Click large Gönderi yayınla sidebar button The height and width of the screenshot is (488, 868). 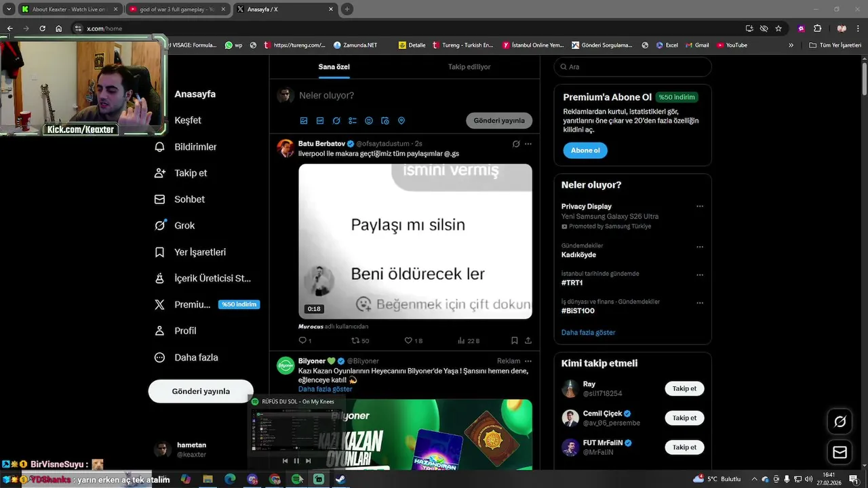pyautogui.click(x=201, y=391)
